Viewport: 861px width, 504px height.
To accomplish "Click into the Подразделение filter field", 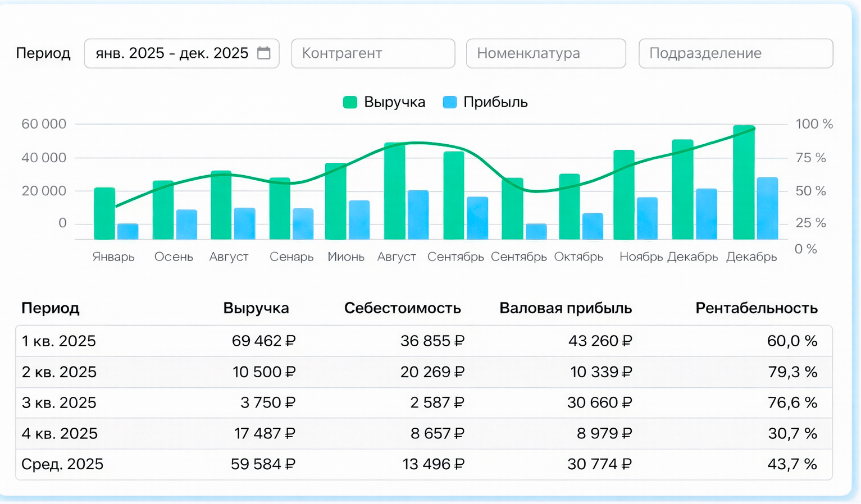I will coord(735,53).
